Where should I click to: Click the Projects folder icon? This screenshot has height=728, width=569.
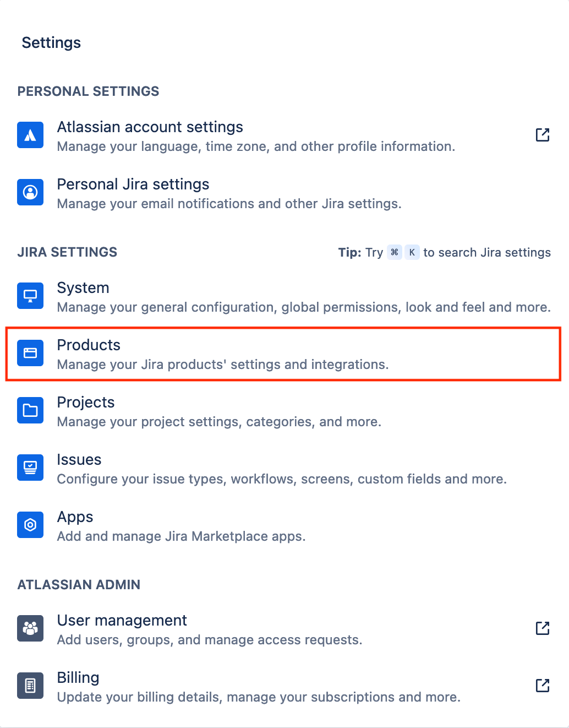click(30, 410)
